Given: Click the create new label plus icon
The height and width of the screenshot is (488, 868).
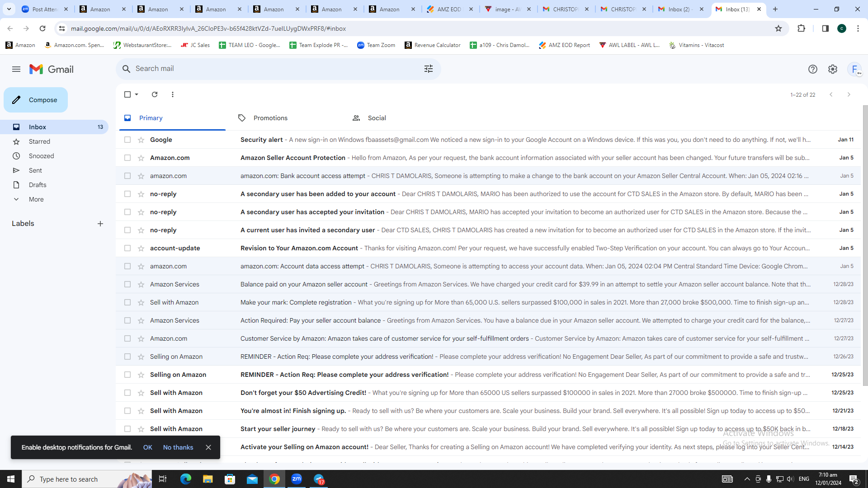Looking at the screenshot, I should [x=100, y=224].
